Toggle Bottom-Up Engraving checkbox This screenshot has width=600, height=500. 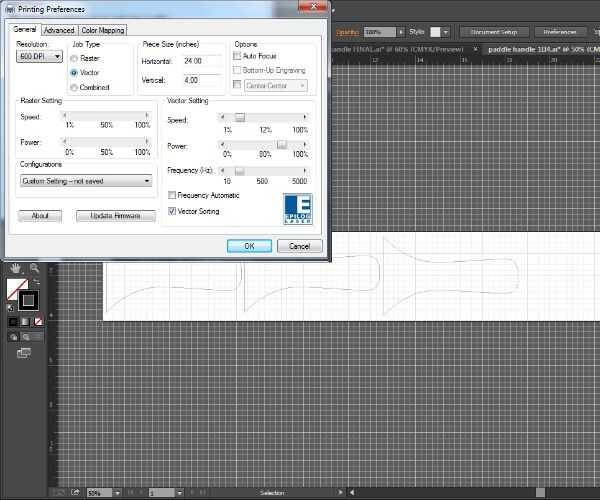(x=237, y=70)
